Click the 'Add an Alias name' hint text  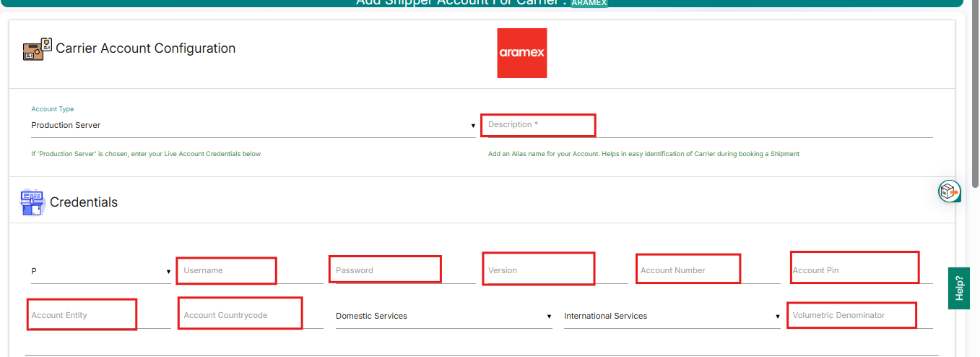point(643,154)
